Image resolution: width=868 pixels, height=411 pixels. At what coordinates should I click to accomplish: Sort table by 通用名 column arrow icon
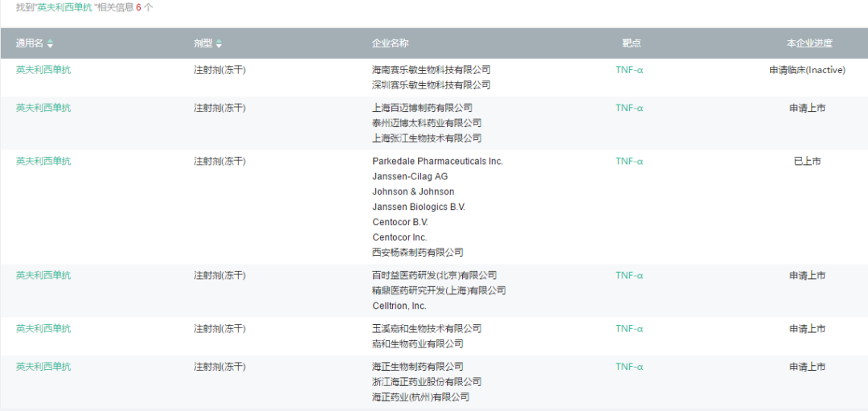50,43
